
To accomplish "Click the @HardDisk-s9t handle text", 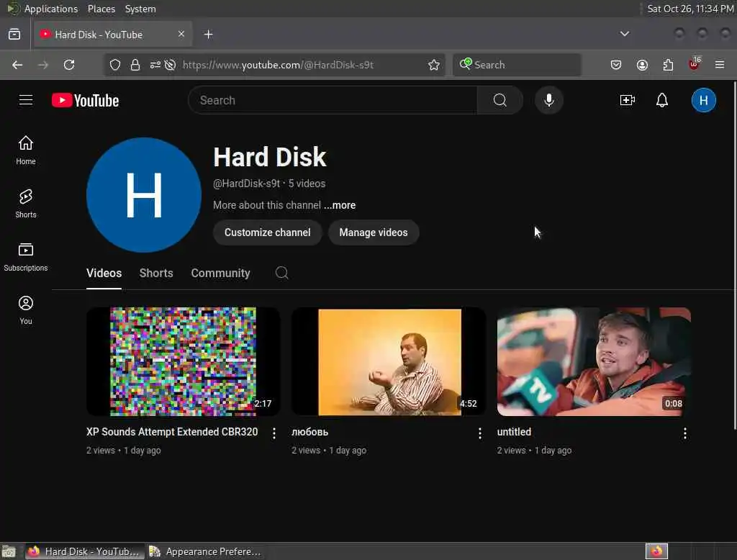I will (x=246, y=184).
